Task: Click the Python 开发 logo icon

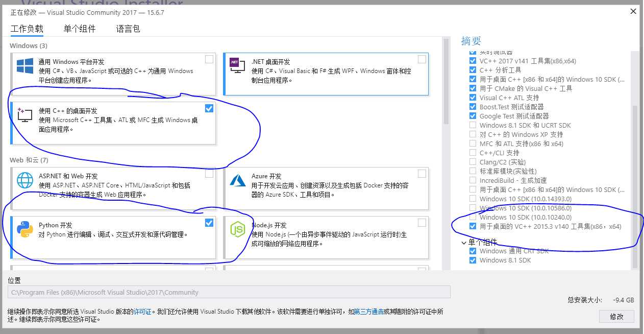Action: (x=25, y=229)
